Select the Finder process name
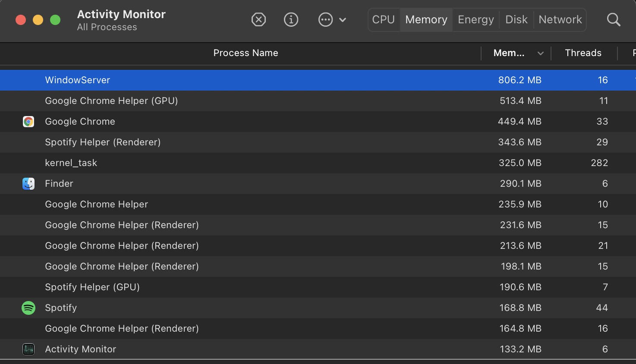This screenshot has width=636, height=364. tap(59, 184)
